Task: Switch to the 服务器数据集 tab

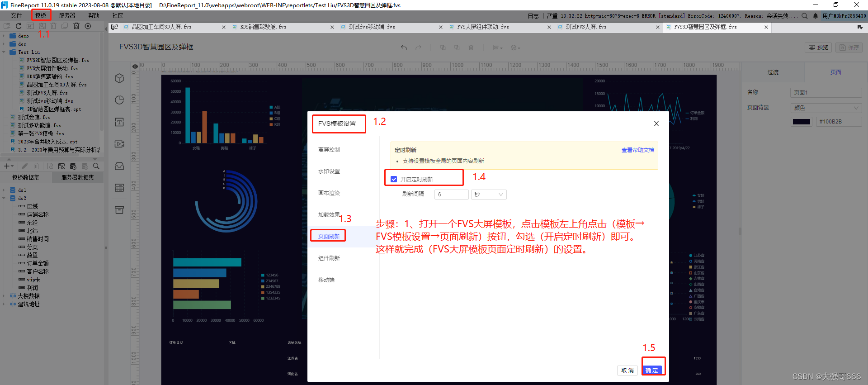Action: click(x=78, y=178)
